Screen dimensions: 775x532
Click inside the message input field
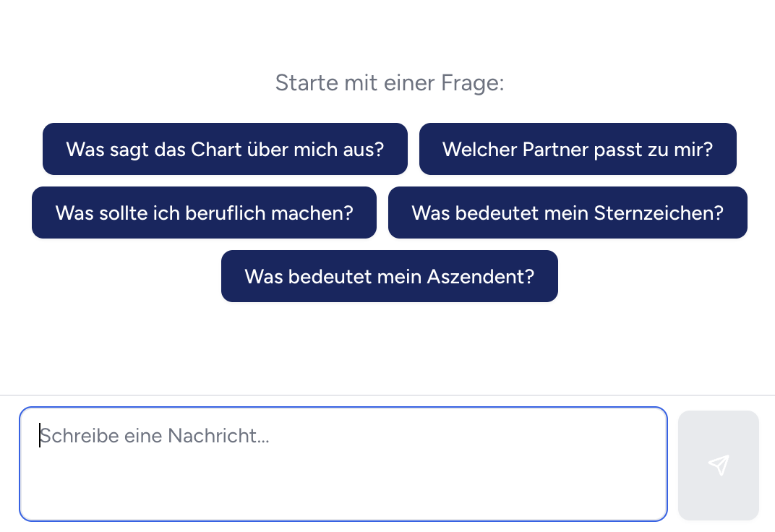343,464
